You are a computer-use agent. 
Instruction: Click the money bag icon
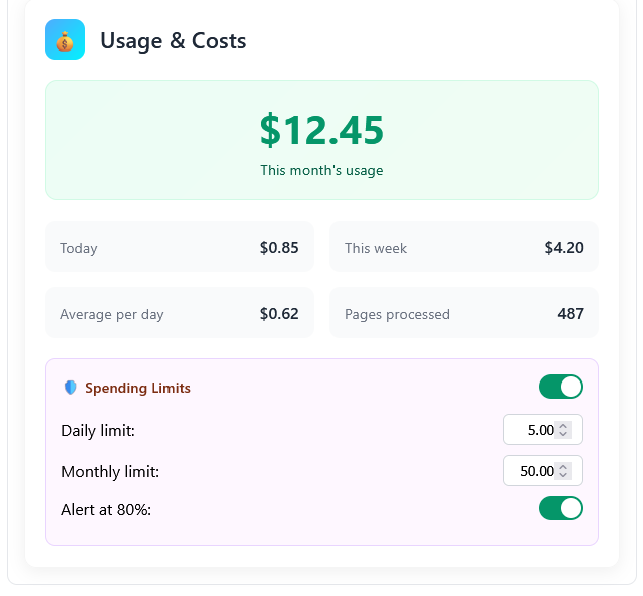(65, 40)
